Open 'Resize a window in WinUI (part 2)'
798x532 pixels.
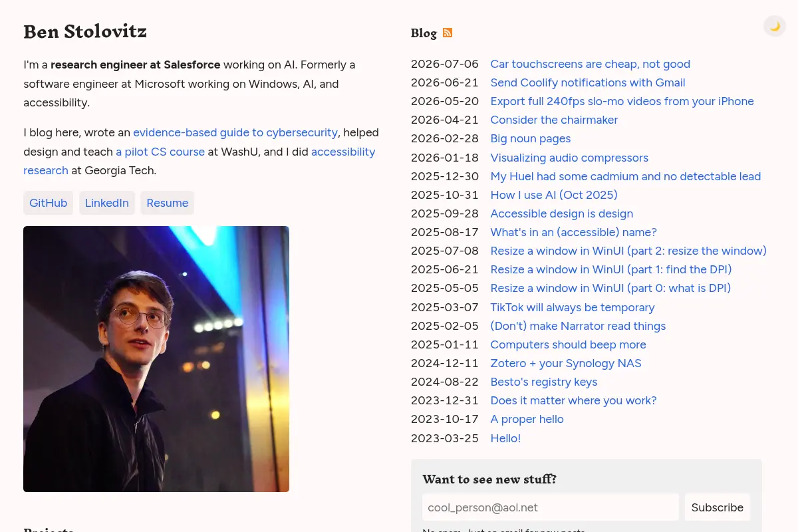point(628,251)
